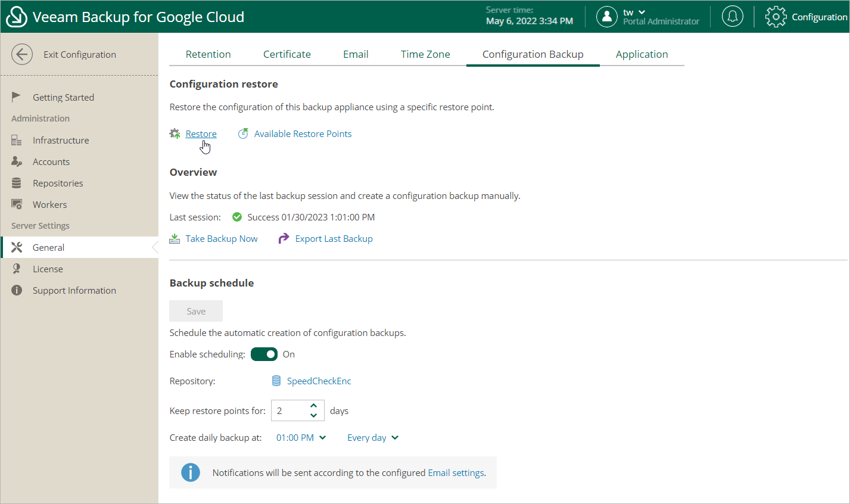Click the user profile avatar icon
850x504 pixels.
606,17
